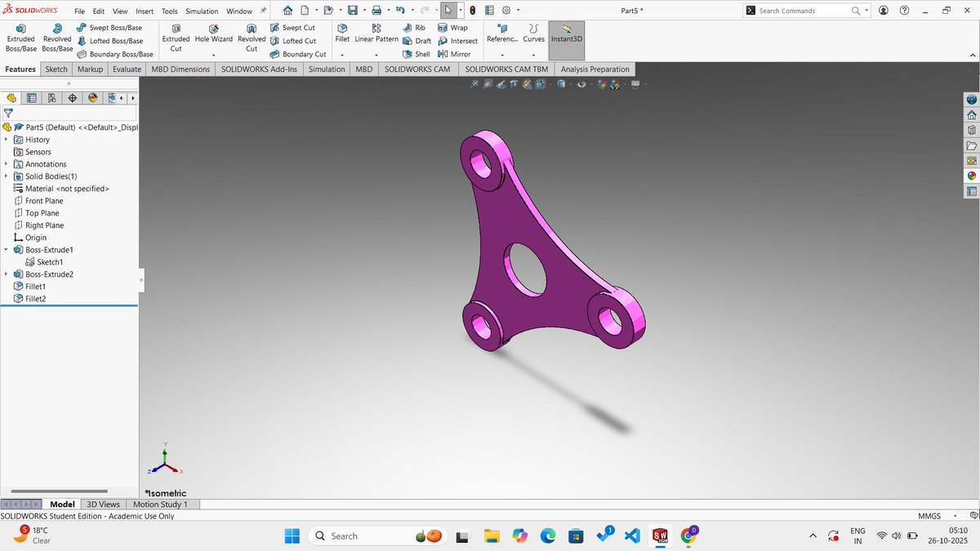Open MMGS unit system in status bar
The width and height of the screenshot is (980, 551).
click(929, 516)
